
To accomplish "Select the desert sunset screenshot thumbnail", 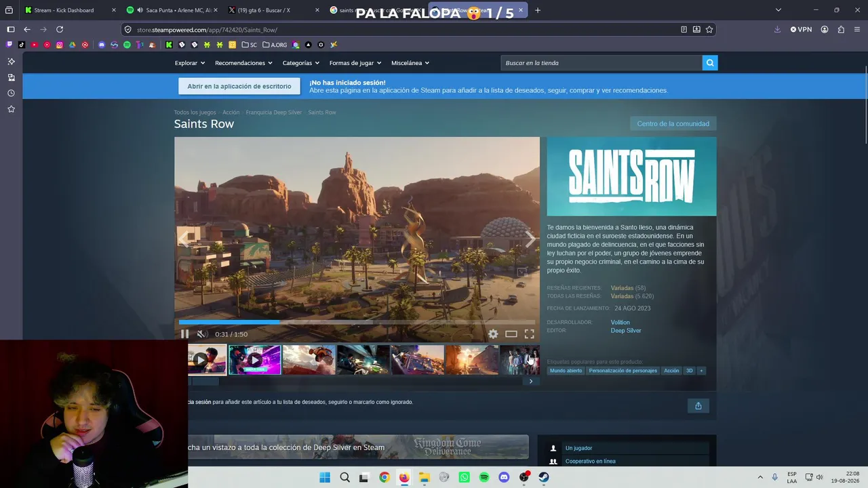I will 471,360.
